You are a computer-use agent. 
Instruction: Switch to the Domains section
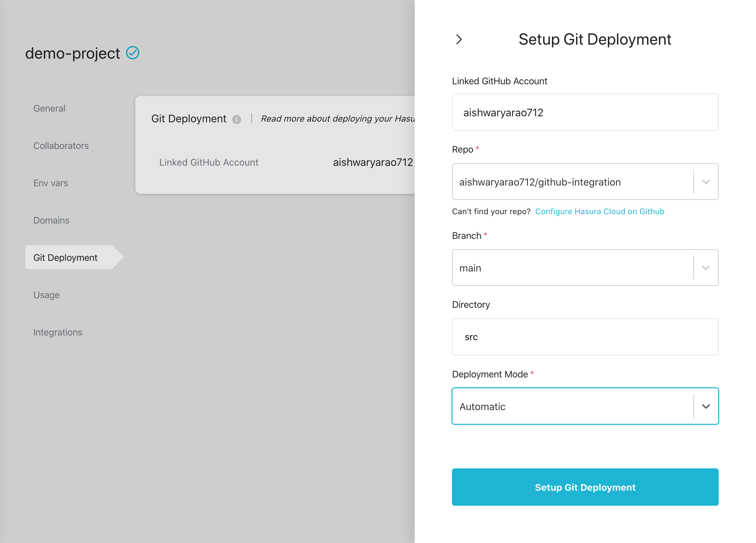coord(51,220)
